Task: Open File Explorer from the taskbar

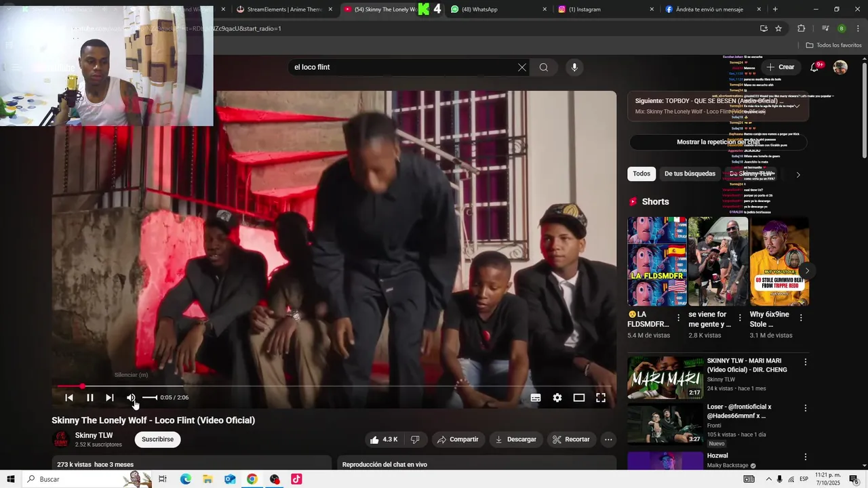Action: coord(208,479)
